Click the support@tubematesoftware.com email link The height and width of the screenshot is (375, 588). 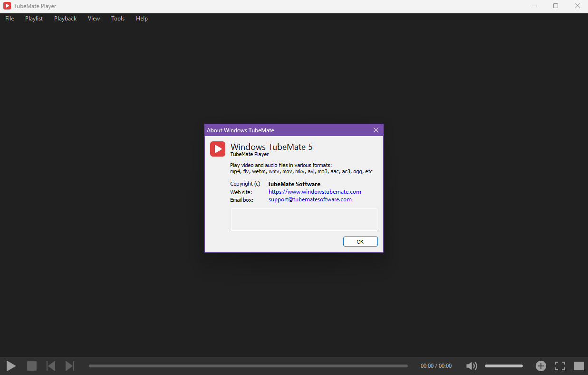pyautogui.click(x=310, y=199)
